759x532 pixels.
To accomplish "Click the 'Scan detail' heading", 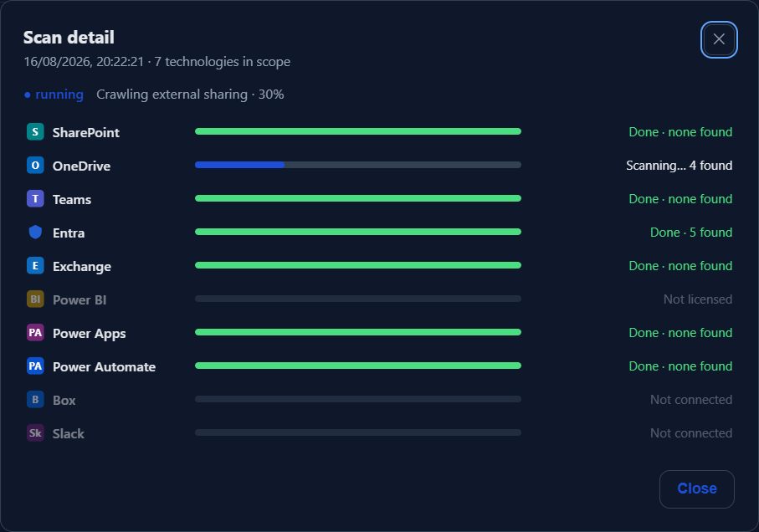I will (x=69, y=38).
